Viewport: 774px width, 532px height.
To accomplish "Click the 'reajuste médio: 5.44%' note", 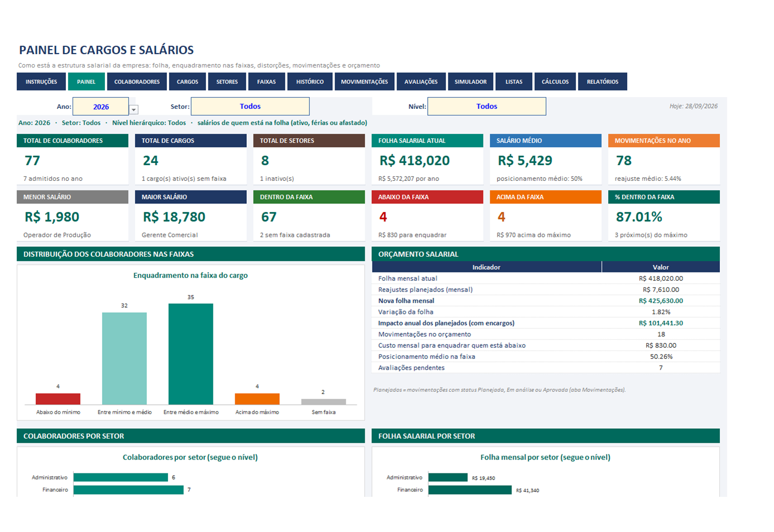I will pos(648,179).
